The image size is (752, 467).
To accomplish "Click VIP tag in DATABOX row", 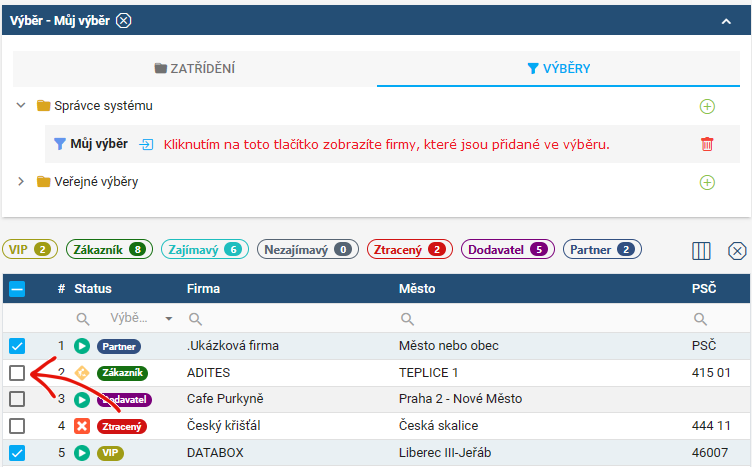I will click(x=110, y=453).
